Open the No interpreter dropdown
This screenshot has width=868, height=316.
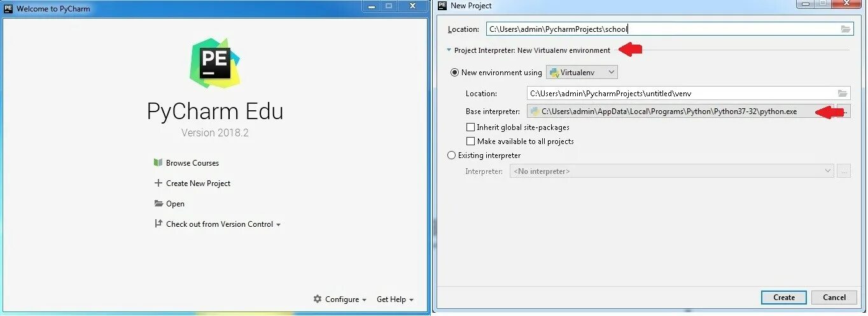pos(671,171)
